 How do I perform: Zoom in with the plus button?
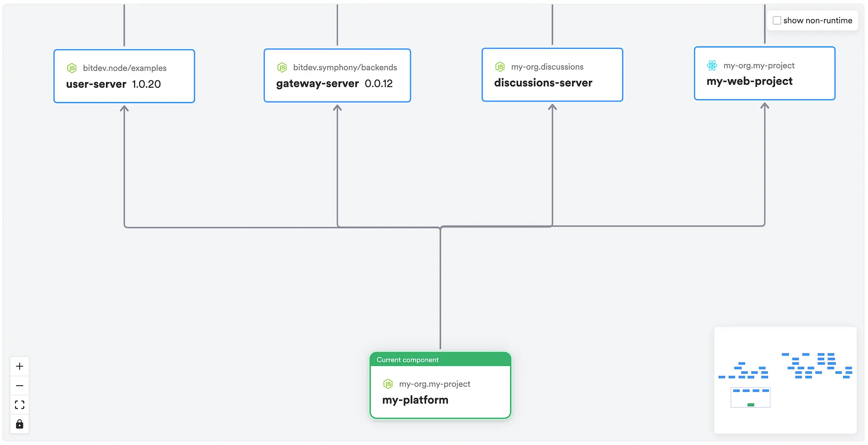tap(20, 366)
